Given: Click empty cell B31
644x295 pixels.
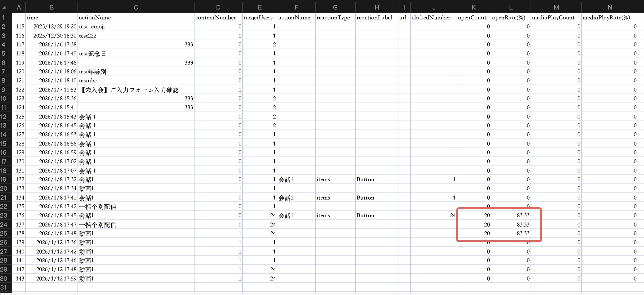Looking at the screenshot, I should 51,287.
